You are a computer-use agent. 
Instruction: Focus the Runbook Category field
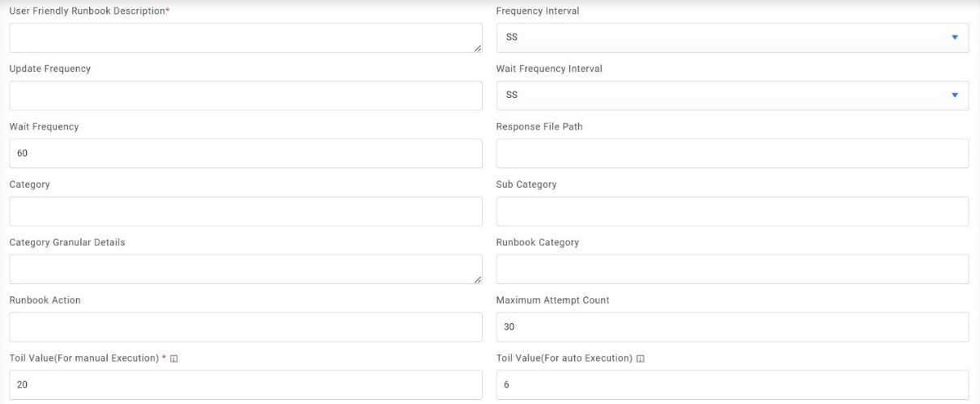click(732, 269)
